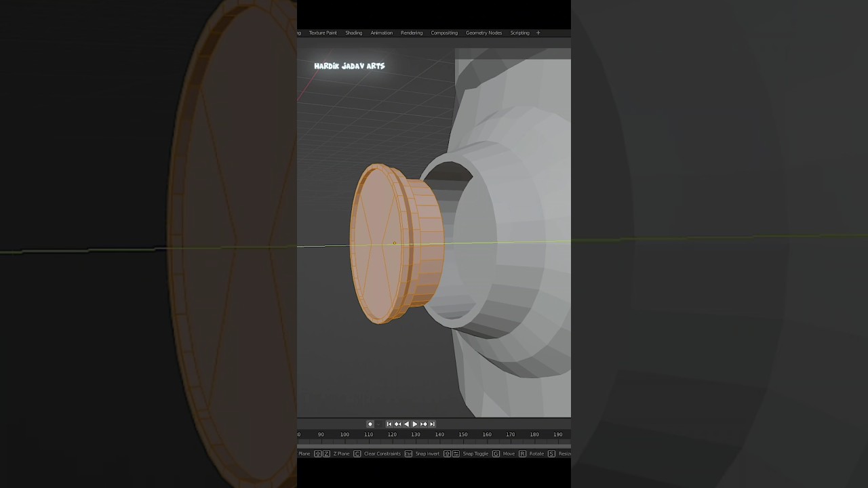Click frame 140 on the timeline ruler
The height and width of the screenshot is (488, 868).
tap(439, 434)
